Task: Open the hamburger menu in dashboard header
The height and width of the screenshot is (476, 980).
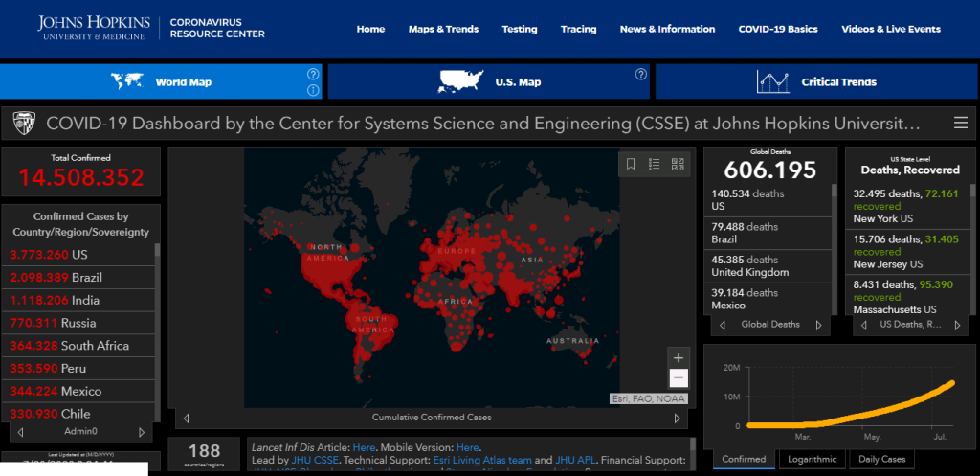Action: coord(961,124)
